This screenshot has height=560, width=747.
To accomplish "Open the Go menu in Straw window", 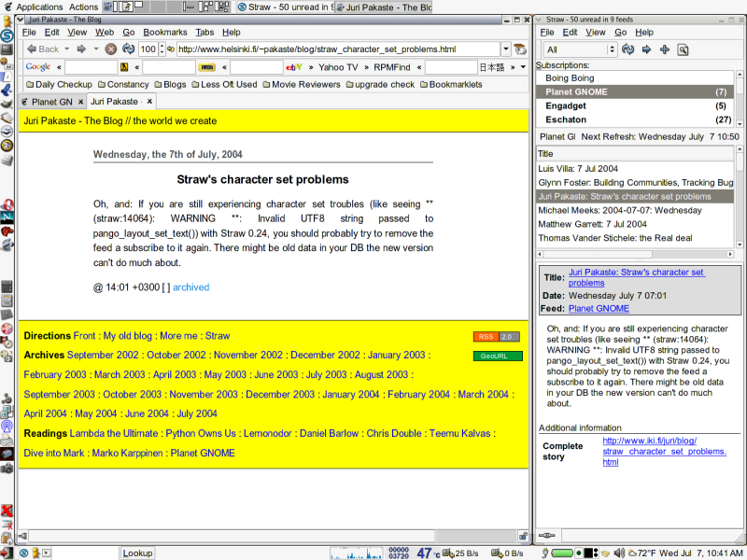I will click(620, 33).
